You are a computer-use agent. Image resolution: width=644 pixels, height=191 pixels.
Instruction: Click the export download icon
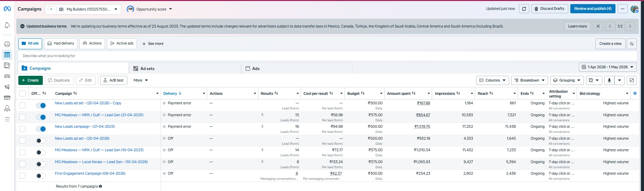609,80
